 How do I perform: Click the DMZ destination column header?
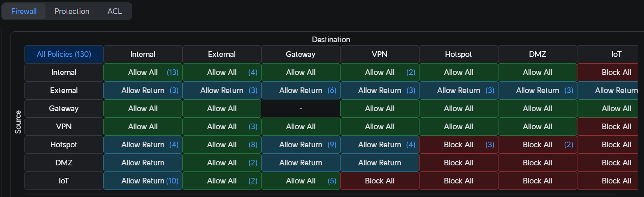pos(537,54)
